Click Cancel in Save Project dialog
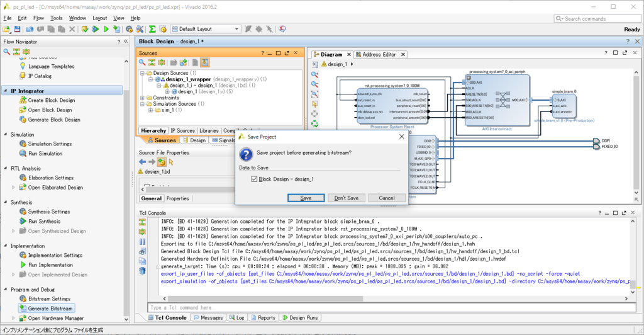This screenshot has height=335, width=644. (387, 198)
